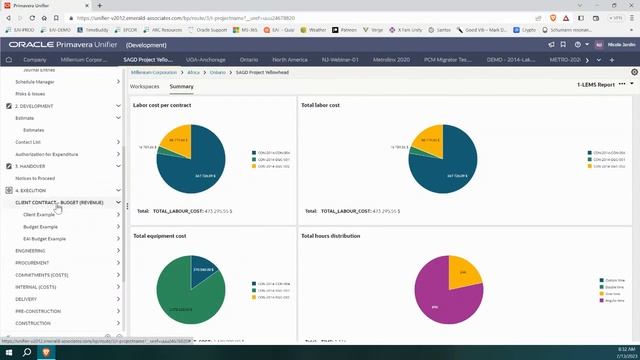640x360 pixels.
Task: Switch to the Workspaces tab
Action: click(144, 87)
